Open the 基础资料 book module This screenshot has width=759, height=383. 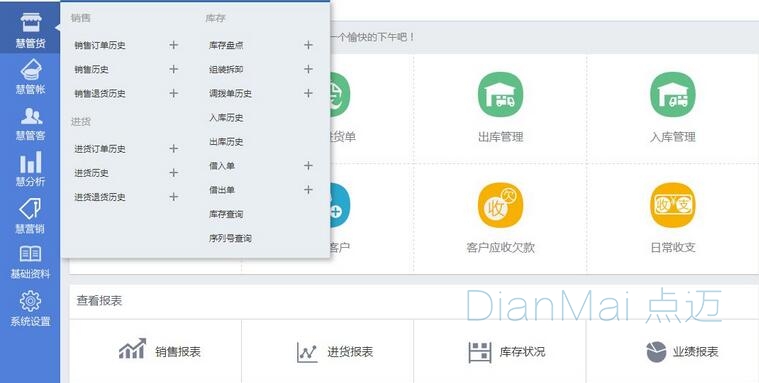(x=30, y=262)
